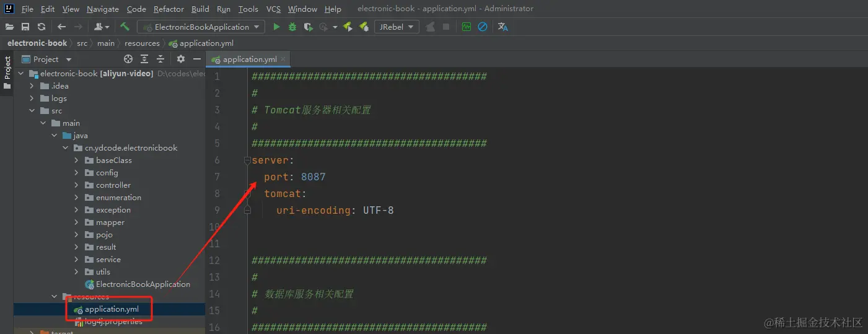868x334 pixels.
Task: Open the user profile toolbar dropdown
Action: click(x=102, y=27)
